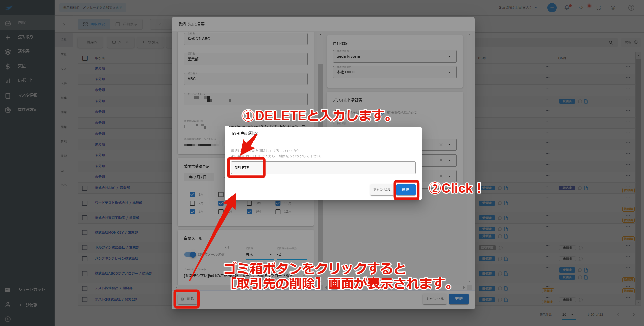
Task: Click the blue plus add button in top bar
Action: click(552, 8)
